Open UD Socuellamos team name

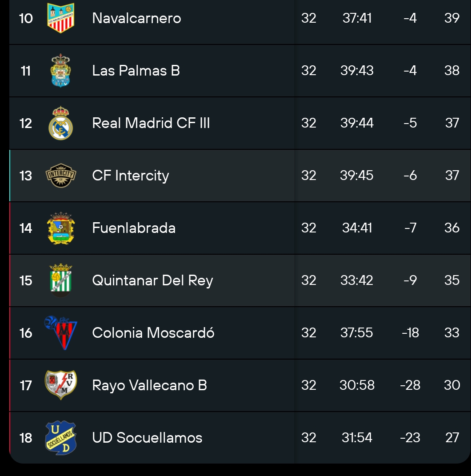coord(147,438)
